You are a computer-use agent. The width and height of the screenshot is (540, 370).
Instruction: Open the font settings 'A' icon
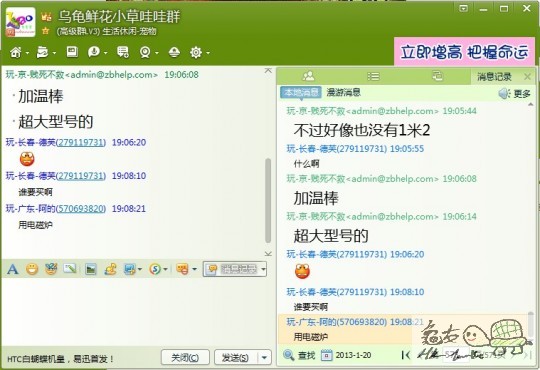click(13, 269)
